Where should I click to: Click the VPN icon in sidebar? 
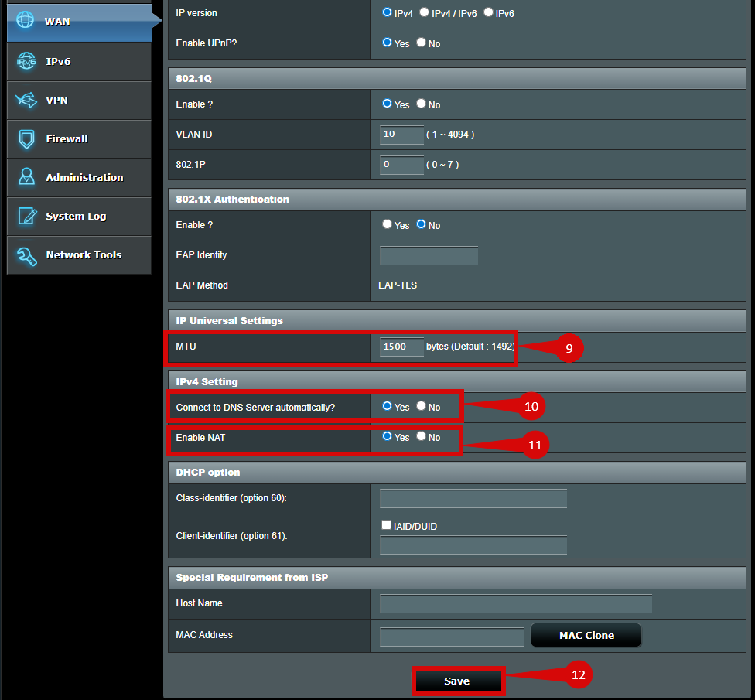point(26,101)
